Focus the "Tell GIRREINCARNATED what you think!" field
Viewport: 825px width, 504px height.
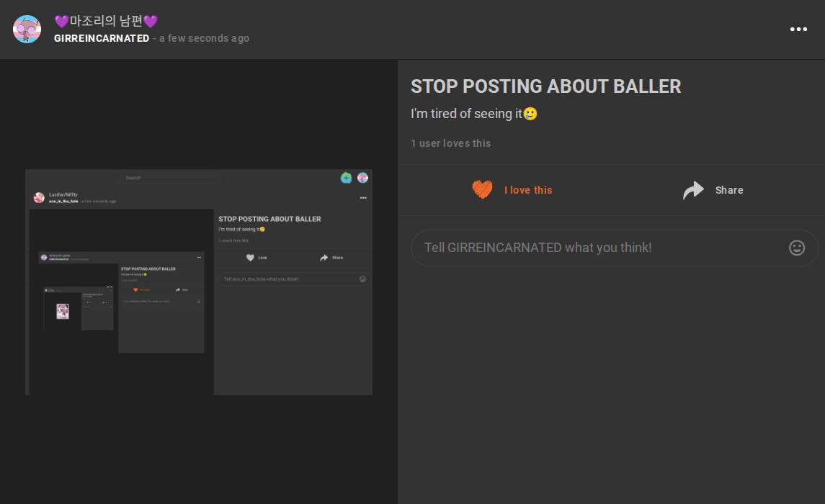coord(615,248)
